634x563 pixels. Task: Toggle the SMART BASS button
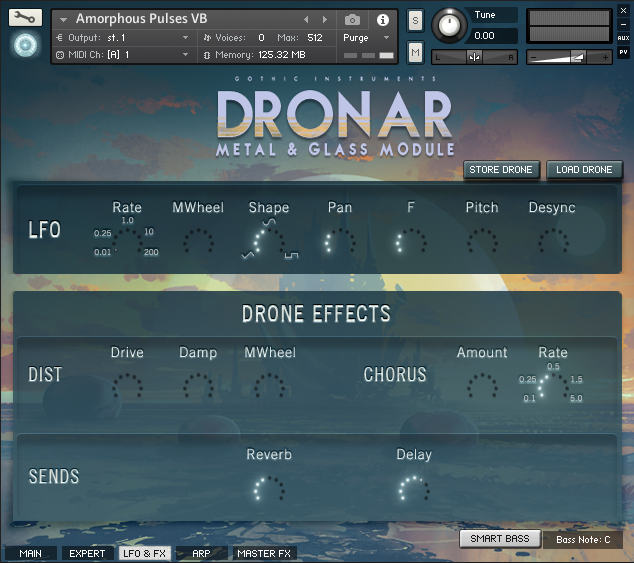point(500,539)
